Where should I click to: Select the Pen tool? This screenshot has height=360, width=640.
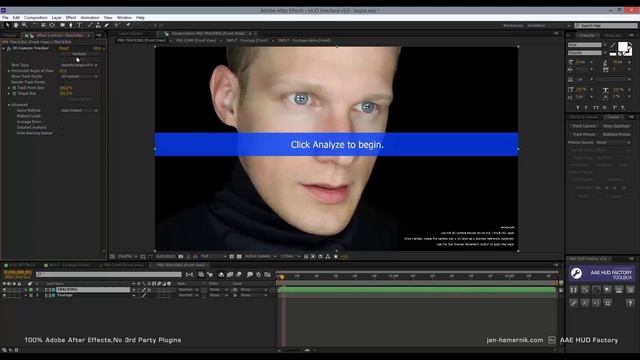click(x=71, y=25)
